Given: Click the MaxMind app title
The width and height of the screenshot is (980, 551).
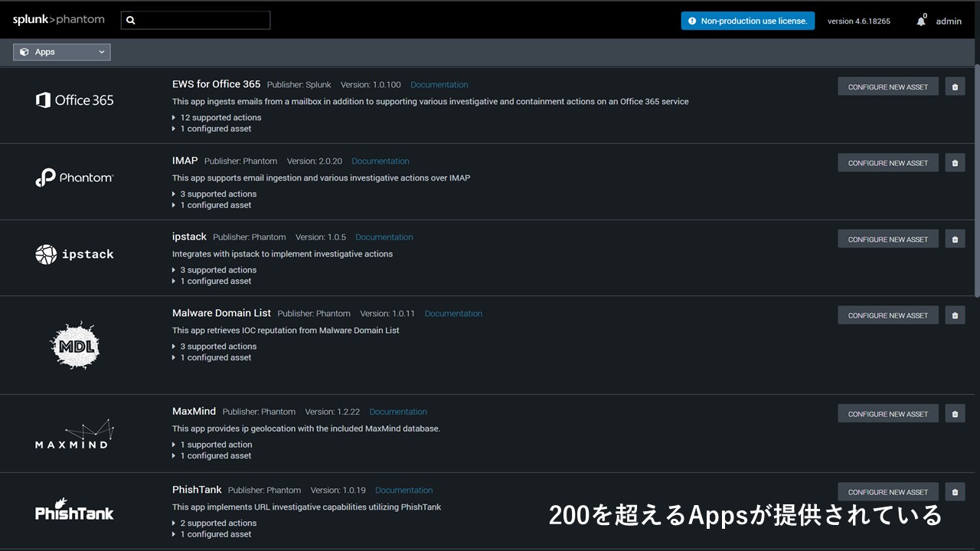Looking at the screenshot, I should coord(194,411).
